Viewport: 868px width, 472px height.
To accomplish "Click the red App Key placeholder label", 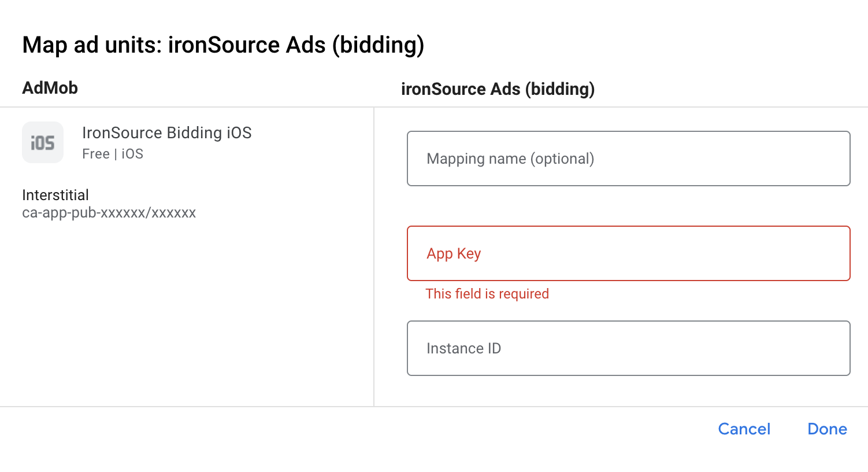I will tap(454, 253).
